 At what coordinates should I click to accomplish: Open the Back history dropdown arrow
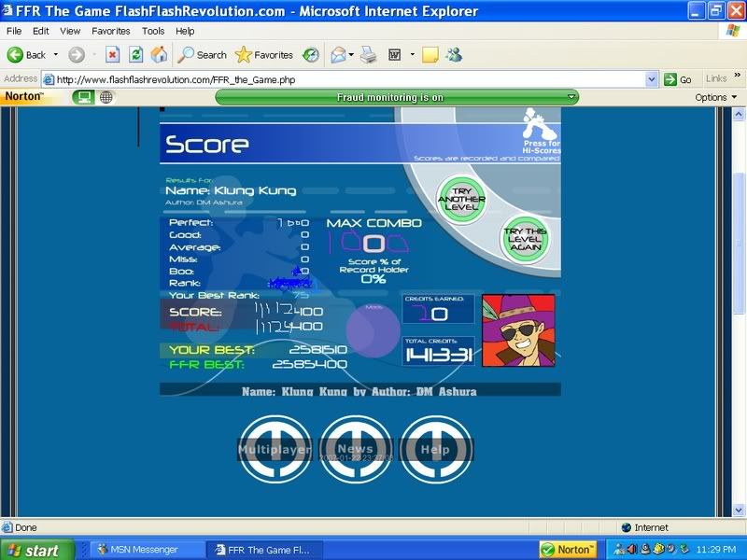pyautogui.click(x=56, y=55)
